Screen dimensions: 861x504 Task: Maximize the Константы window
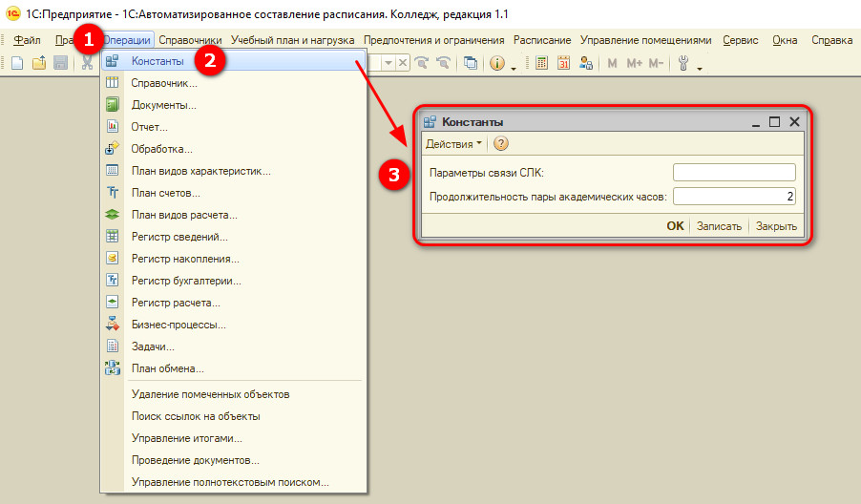[x=774, y=122]
